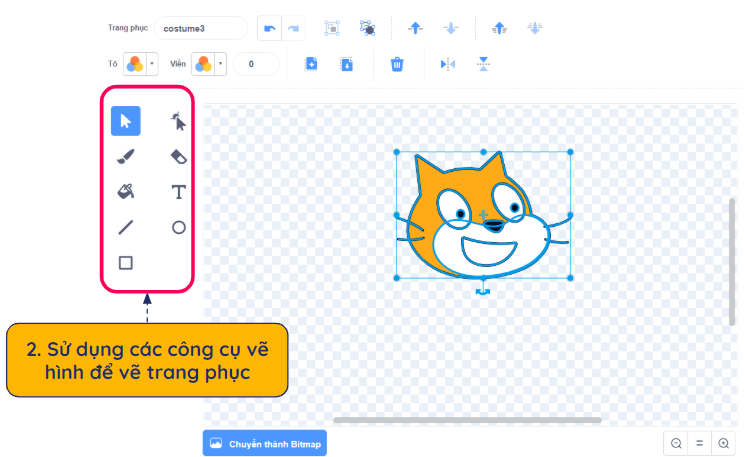Ungroup the selected shapes
The image size is (744, 457).
tap(367, 28)
